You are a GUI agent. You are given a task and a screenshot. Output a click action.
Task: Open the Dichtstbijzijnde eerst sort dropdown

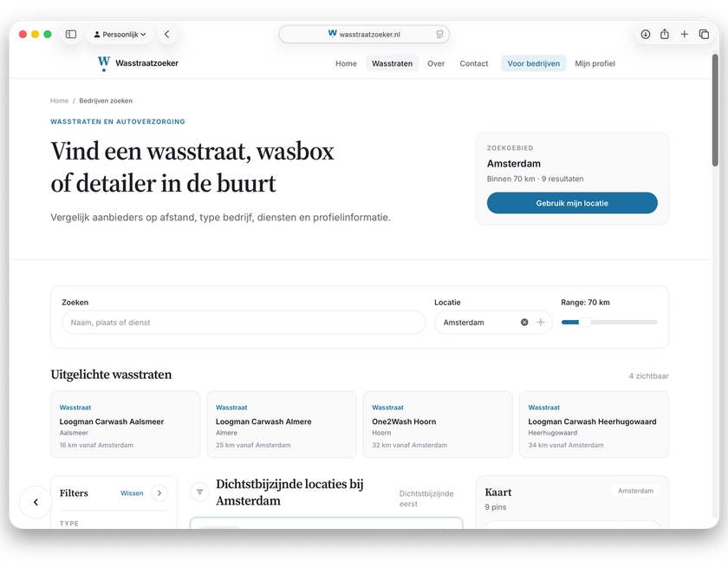[426, 499]
